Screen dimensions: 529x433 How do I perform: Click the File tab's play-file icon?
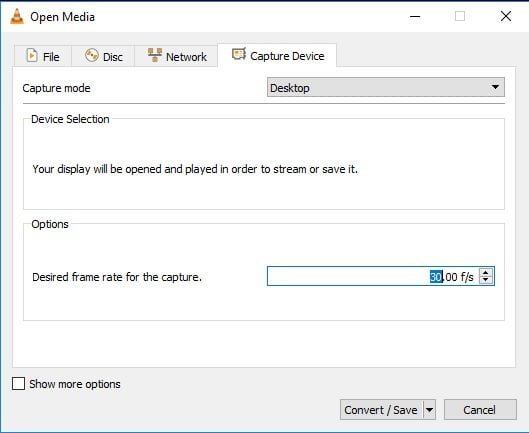pos(32,56)
